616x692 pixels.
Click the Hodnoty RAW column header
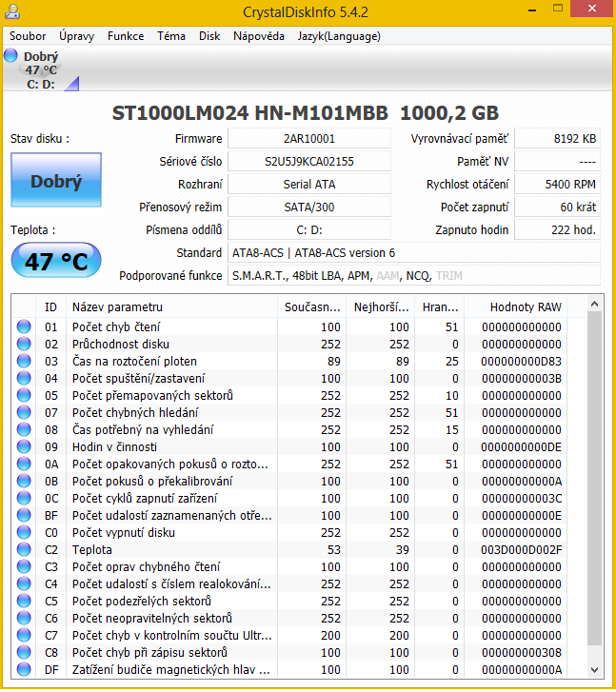coord(516,307)
